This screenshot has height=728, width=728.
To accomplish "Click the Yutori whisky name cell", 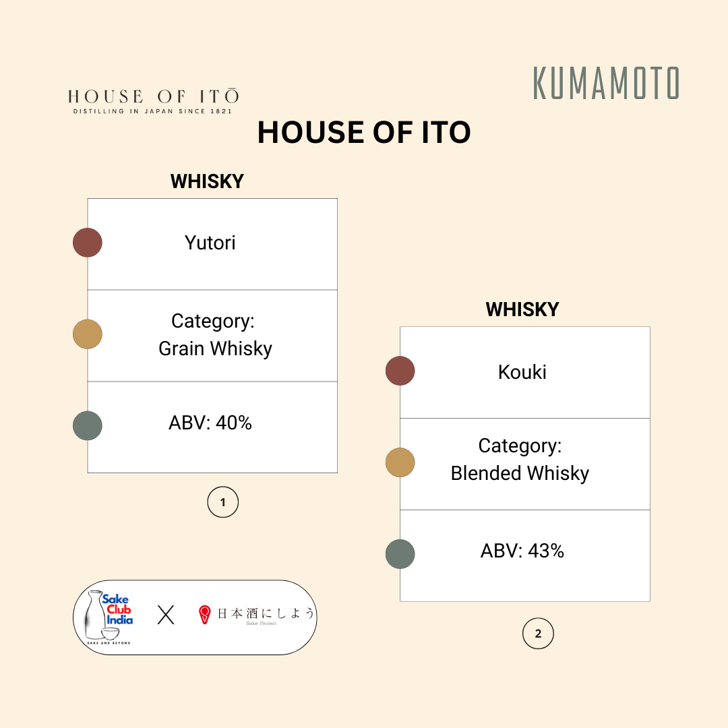I will point(212,243).
